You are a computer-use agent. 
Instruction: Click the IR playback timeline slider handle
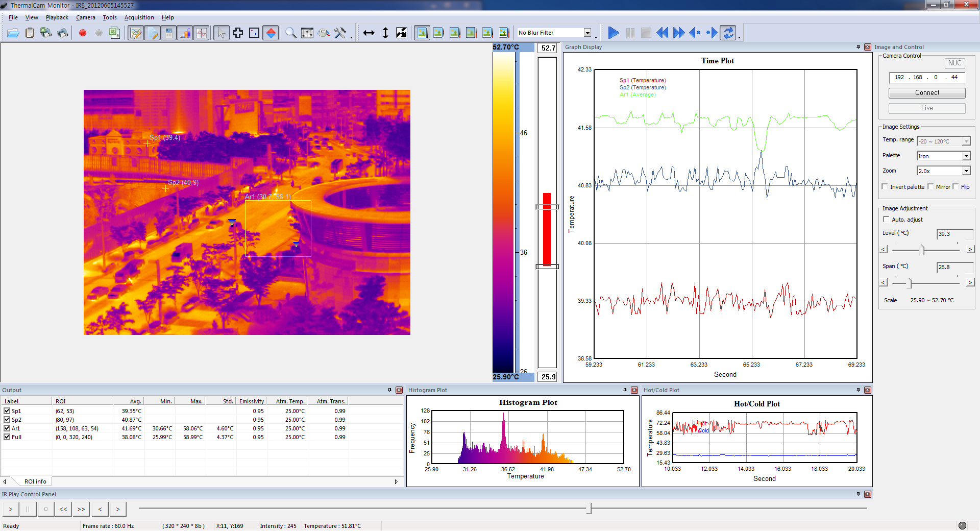(589, 509)
